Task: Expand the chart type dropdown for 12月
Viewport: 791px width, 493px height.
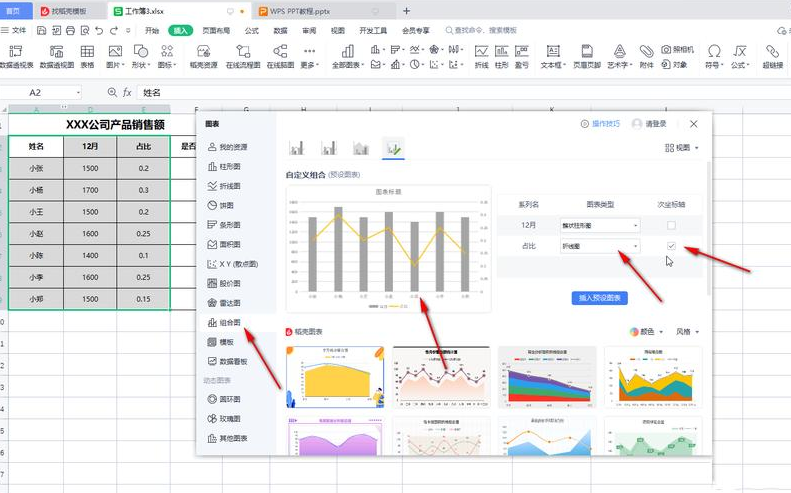Action: (600, 226)
